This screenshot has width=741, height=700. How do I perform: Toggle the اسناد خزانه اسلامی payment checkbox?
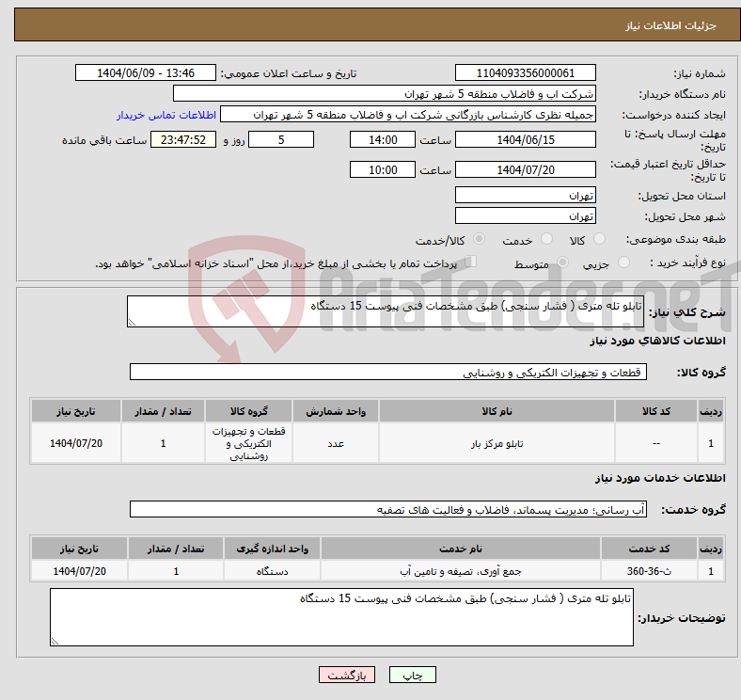[x=471, y=262]
